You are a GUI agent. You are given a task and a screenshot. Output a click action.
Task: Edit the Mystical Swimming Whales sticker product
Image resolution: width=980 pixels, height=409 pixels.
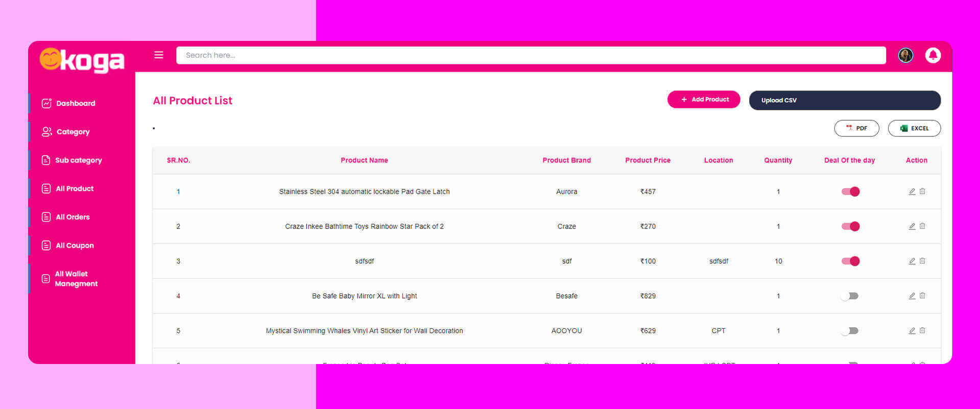point(912,331)
